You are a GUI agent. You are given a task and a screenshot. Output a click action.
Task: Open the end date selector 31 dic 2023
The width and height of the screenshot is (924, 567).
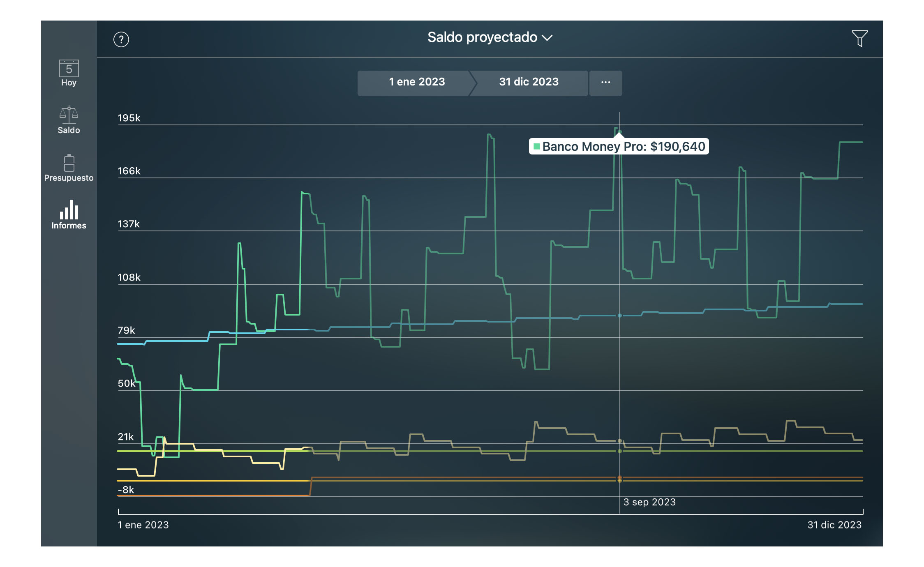[x=529, y=82]
